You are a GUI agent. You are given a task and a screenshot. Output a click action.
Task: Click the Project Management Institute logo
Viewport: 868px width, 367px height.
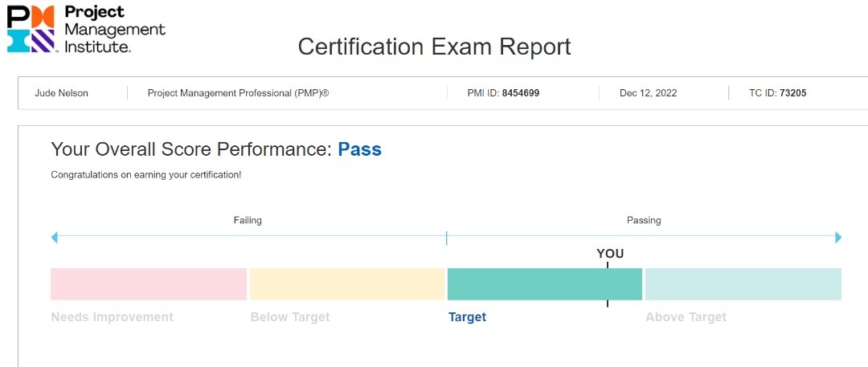click(86, 29)
